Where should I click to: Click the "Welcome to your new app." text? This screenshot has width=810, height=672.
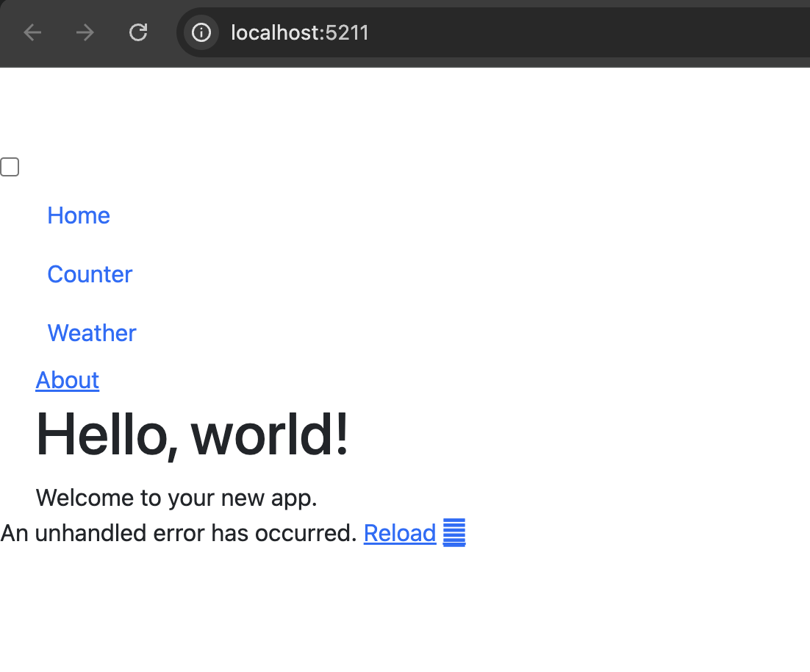pos(176,498)
